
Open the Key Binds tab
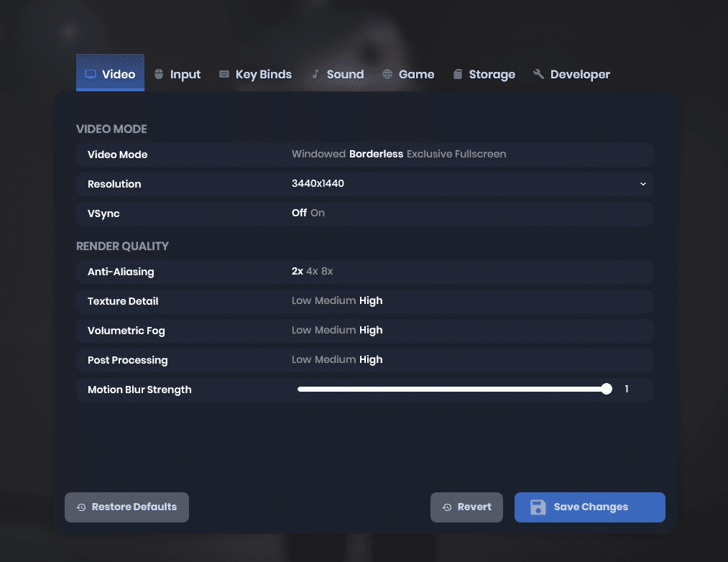[x=255, y=74]
